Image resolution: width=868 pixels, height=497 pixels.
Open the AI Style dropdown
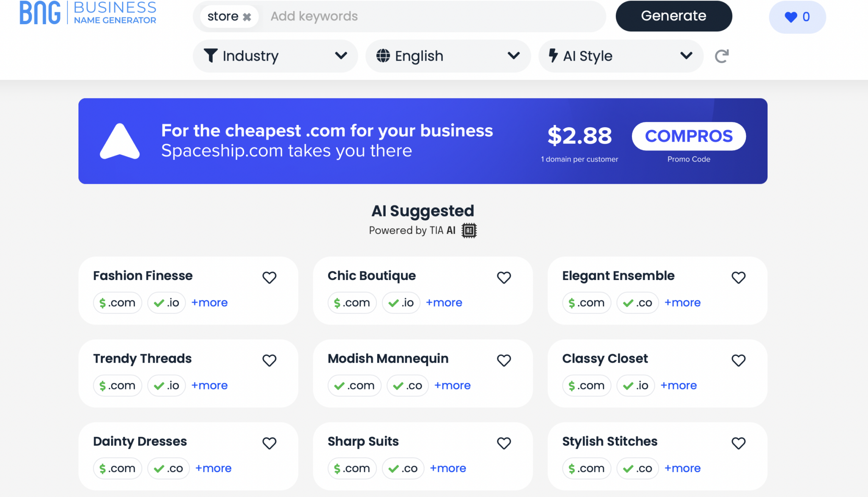click(620, 56)
